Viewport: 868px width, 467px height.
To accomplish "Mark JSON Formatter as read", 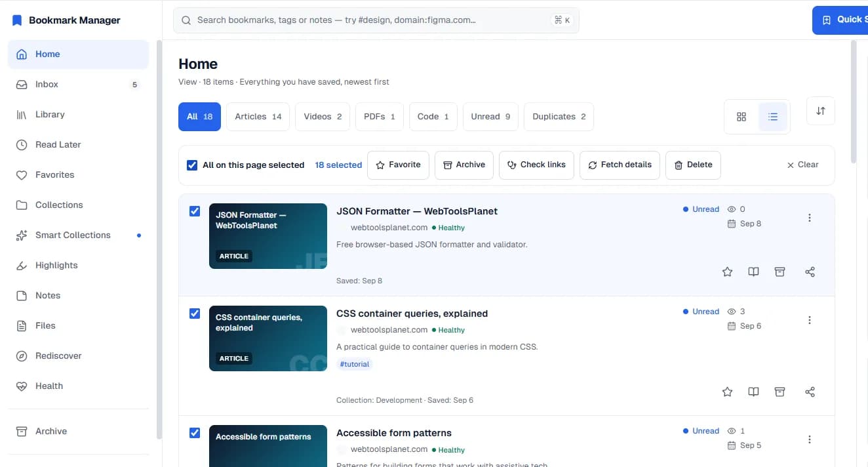I will coord(753,272).
